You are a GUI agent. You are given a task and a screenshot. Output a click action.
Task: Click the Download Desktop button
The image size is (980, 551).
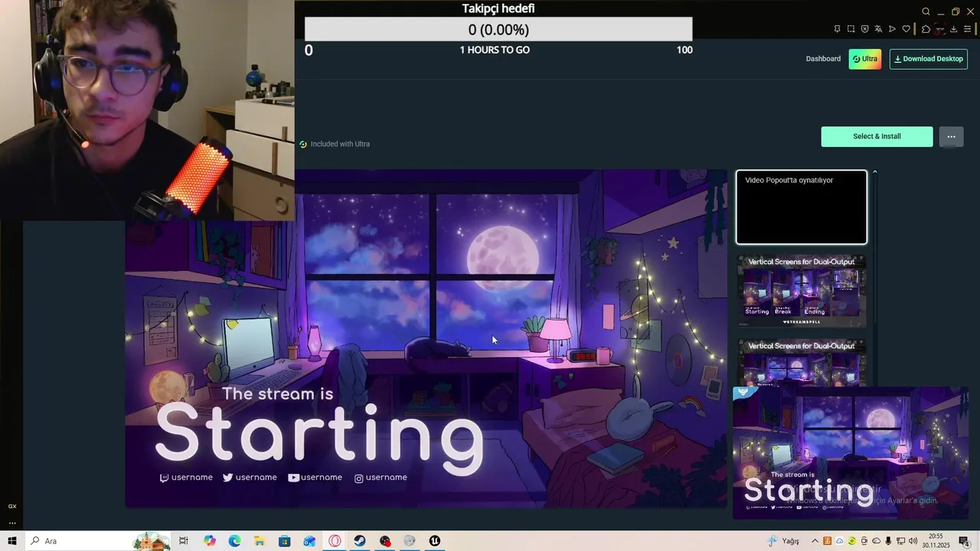tap(929, 59)
